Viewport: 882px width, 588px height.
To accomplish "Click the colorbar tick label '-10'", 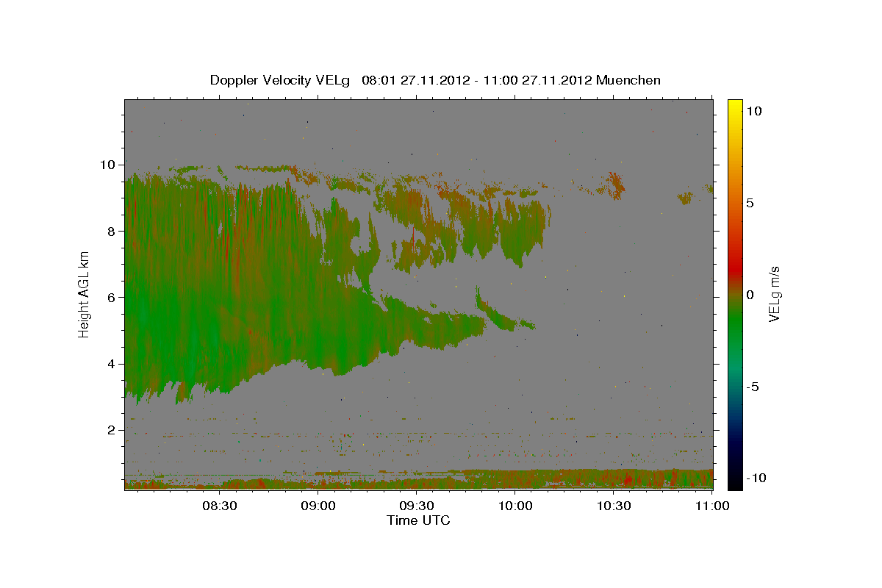I will (x=755, y=478).
